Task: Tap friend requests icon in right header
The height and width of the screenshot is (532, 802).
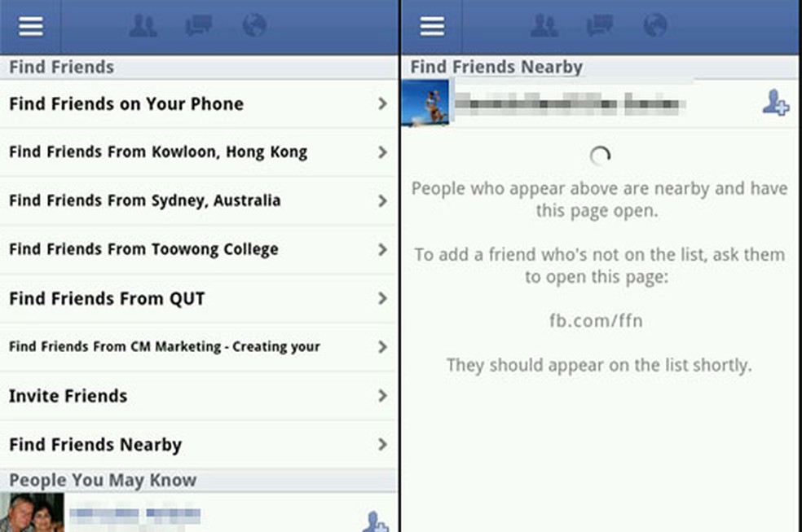Action: [544, 25]
